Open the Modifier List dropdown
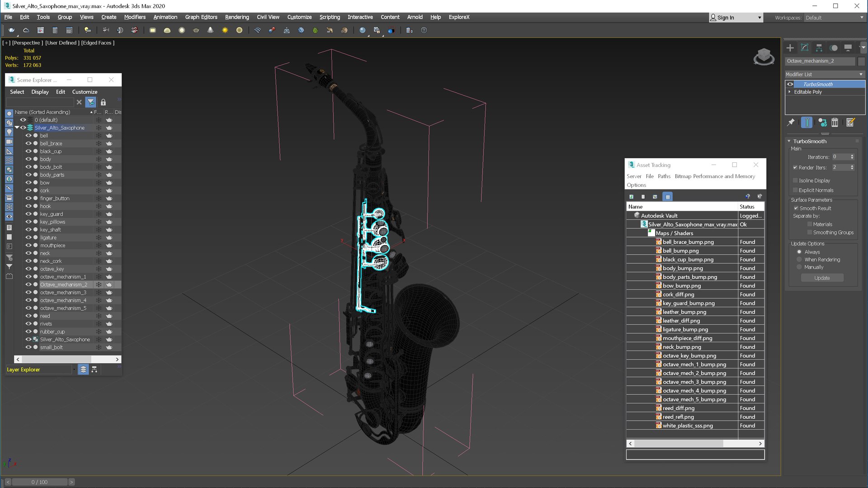868x488 pixels. click(x=825, y=74)
